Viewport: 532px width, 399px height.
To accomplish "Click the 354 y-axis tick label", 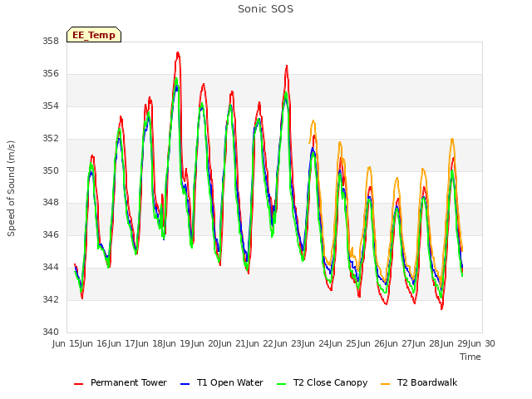I will (51, 106).
